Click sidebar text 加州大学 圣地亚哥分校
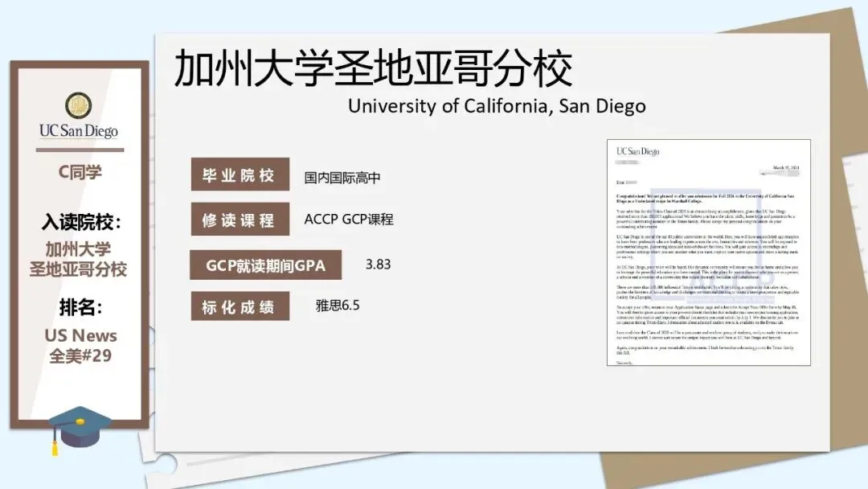868x489 pixels. [78, 259]
